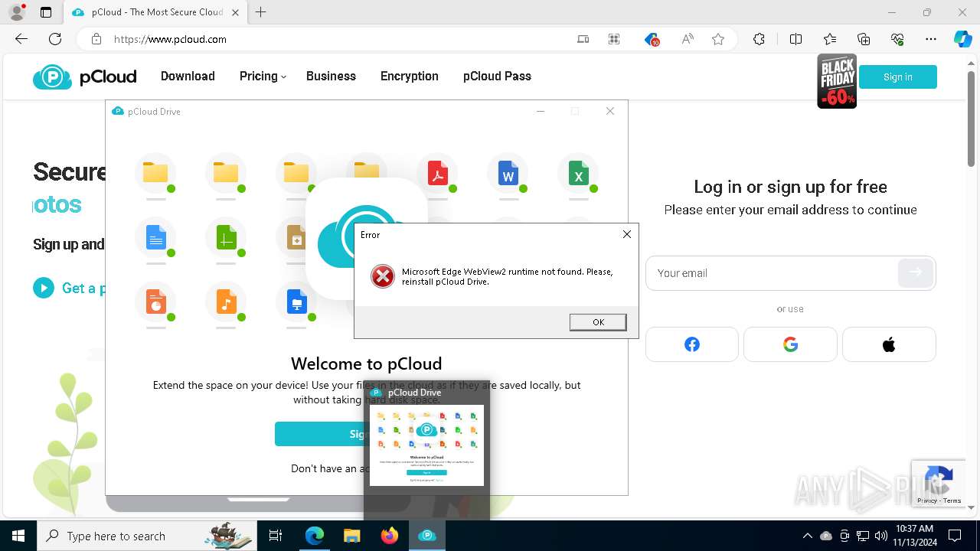Viewport: 980px width, 551px height.
Task: Open Task View on the taskbar
Action: tap(276, 536)
